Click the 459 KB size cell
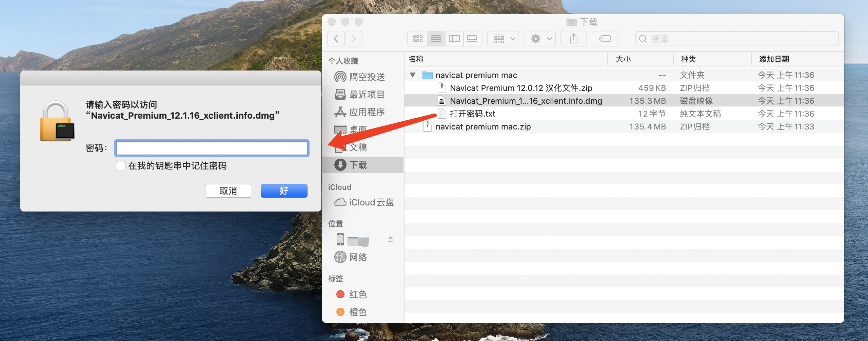 (652, 88)
